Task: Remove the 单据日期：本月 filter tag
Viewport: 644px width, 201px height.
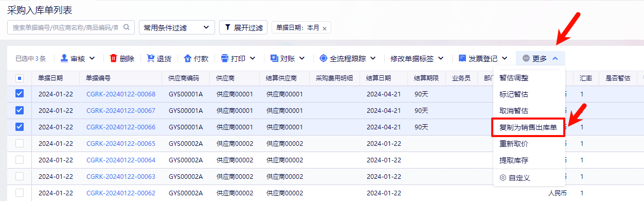Action: (x=324, y=28)
